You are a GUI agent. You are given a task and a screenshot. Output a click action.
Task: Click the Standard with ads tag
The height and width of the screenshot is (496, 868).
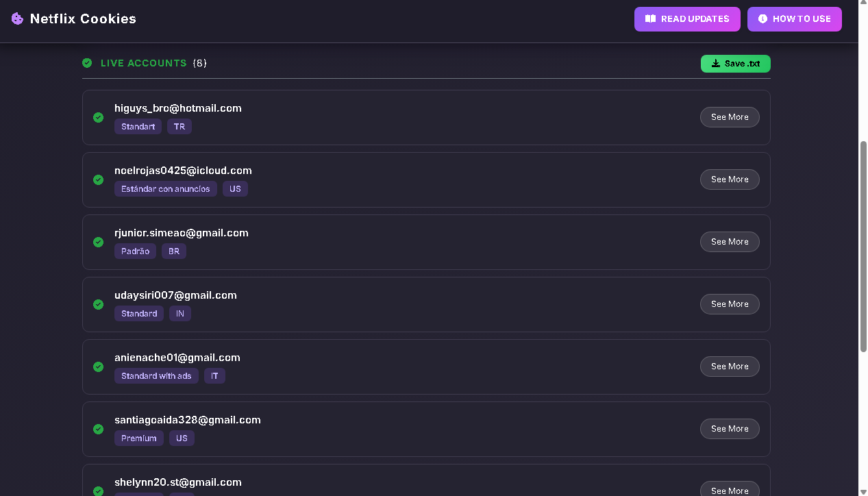click(156, 376)
